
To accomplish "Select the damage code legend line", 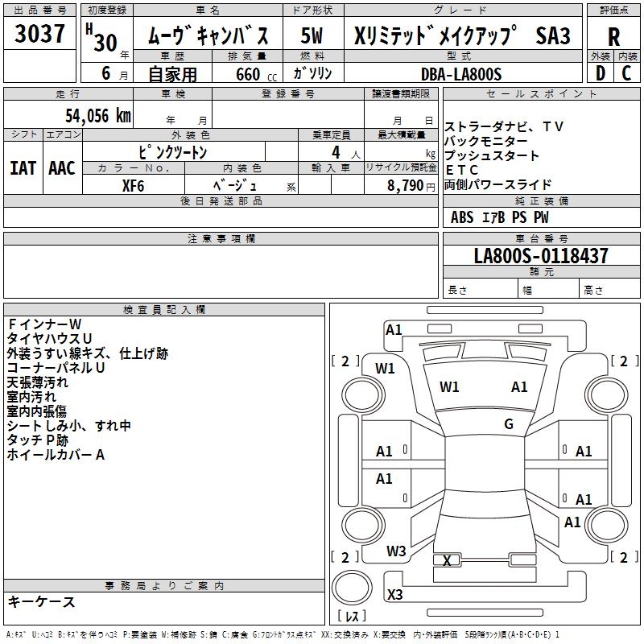I will (x=283, y=635).
